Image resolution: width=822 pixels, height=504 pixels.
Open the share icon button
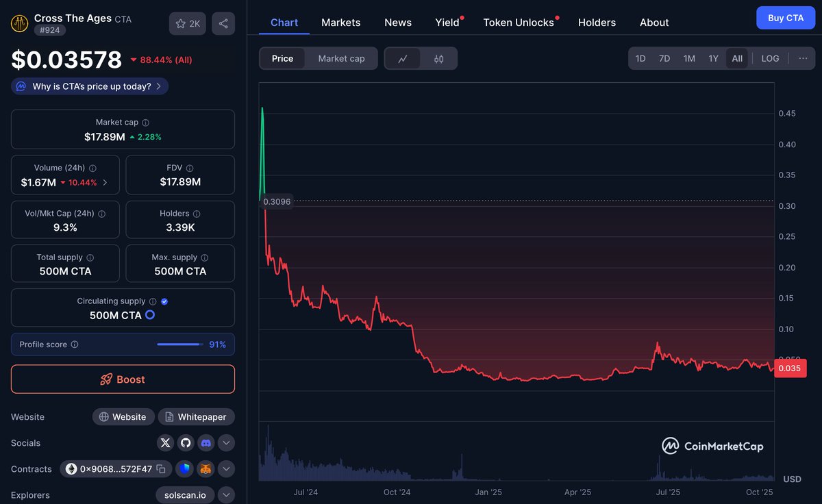coord(223,23)
